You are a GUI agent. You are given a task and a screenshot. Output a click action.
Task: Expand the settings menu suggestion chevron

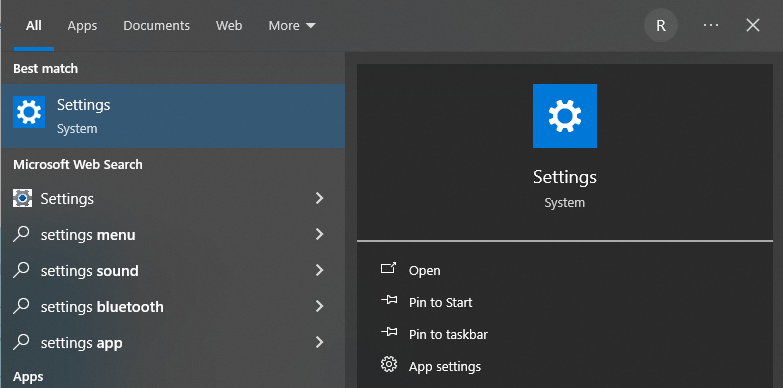click(x=320, y=234)
